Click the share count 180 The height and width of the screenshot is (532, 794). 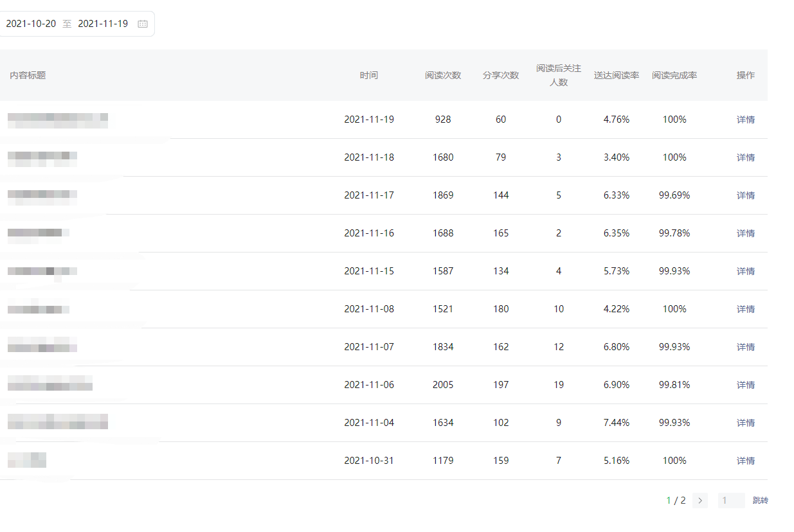coord(501,309)
